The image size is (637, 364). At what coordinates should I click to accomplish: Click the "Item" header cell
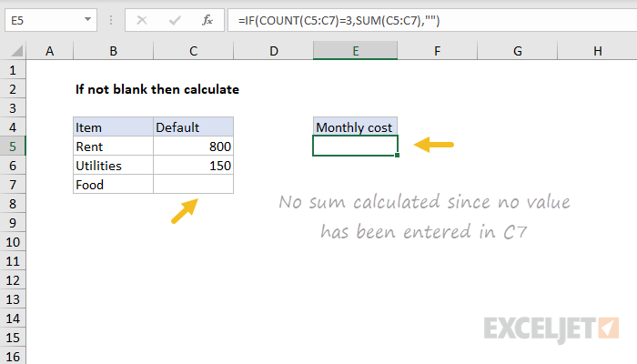[114, 127]
